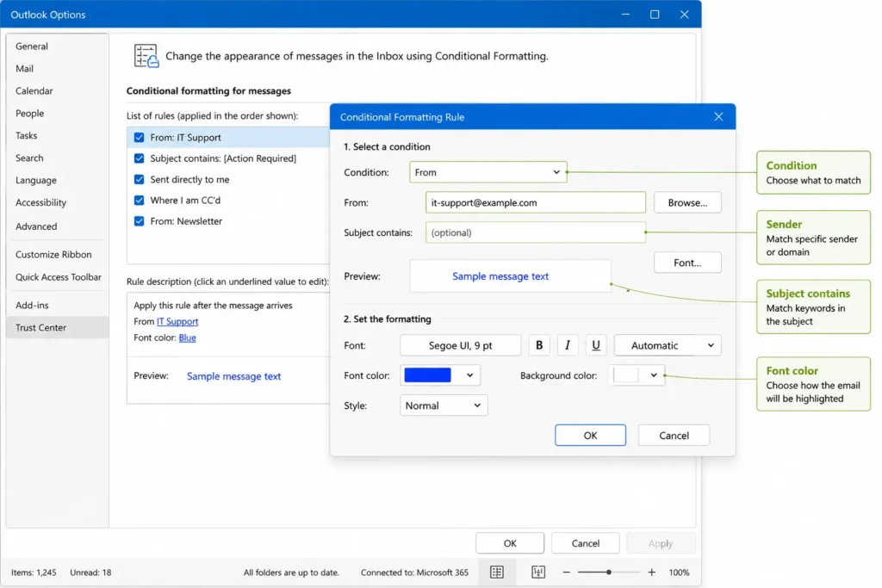Select Calendar in Options sidebar
This screenshot has width=882, height=588.
pos(57,90)
